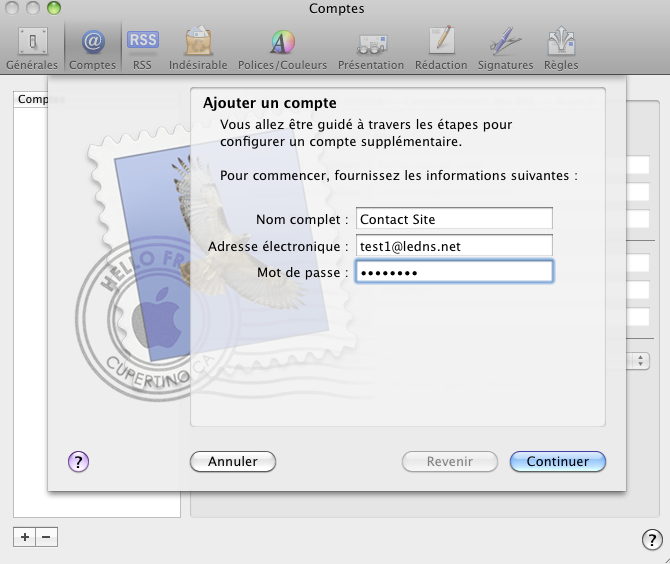Remove an account with the minus button
The image size is (670, 564).
(x=47, y=537)
